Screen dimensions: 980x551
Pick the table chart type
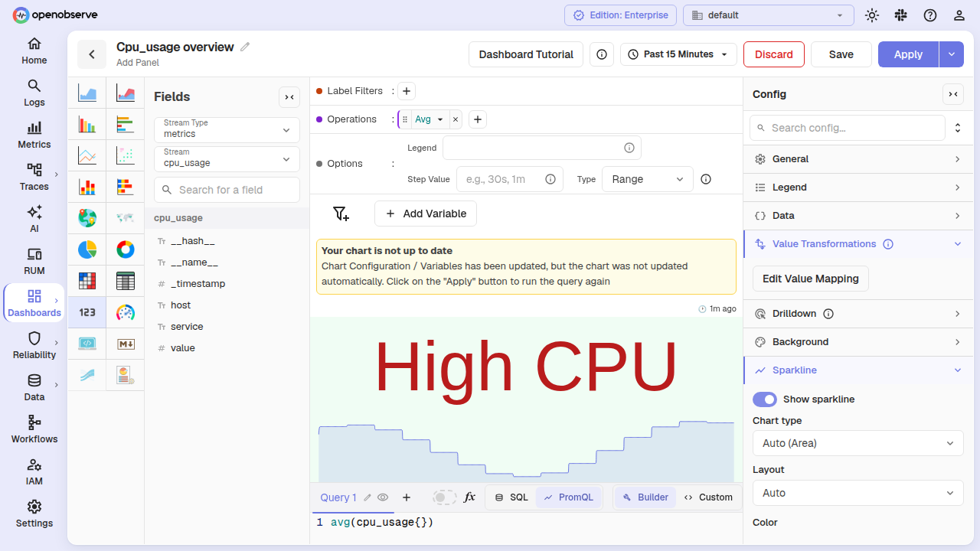[126, 281]
